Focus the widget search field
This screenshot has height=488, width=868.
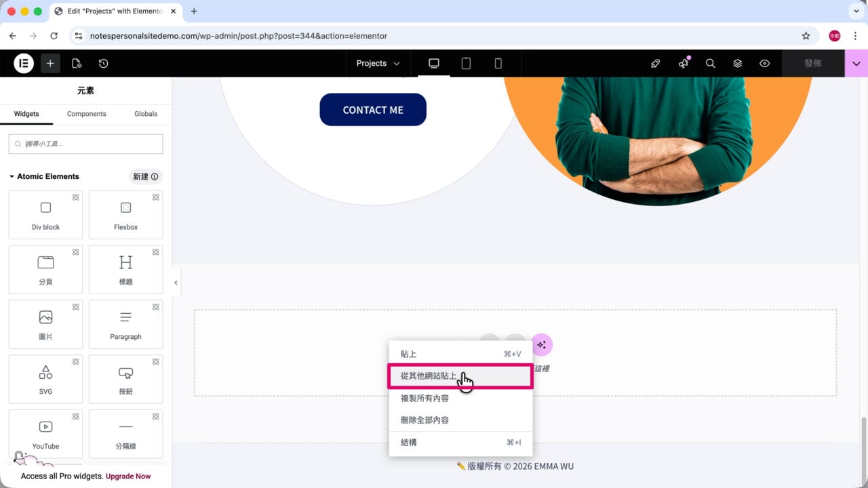86,144
